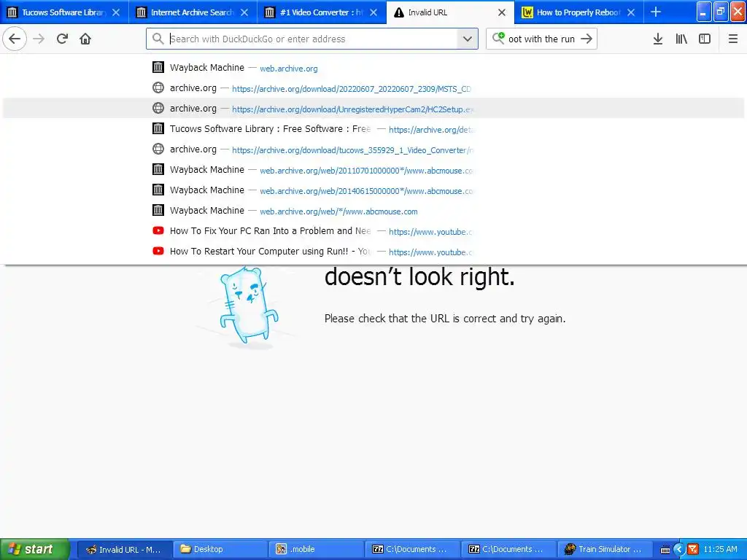
Task: Open the Firefox hamburger menu
Action: click(x=732, y=39)
